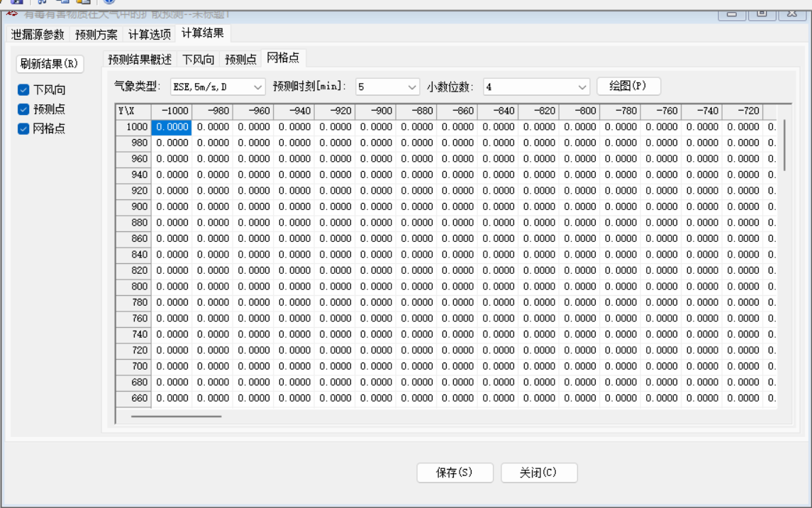Screen dimensions: 812x508
Task: Click row header 700
Action: point(133,366)
